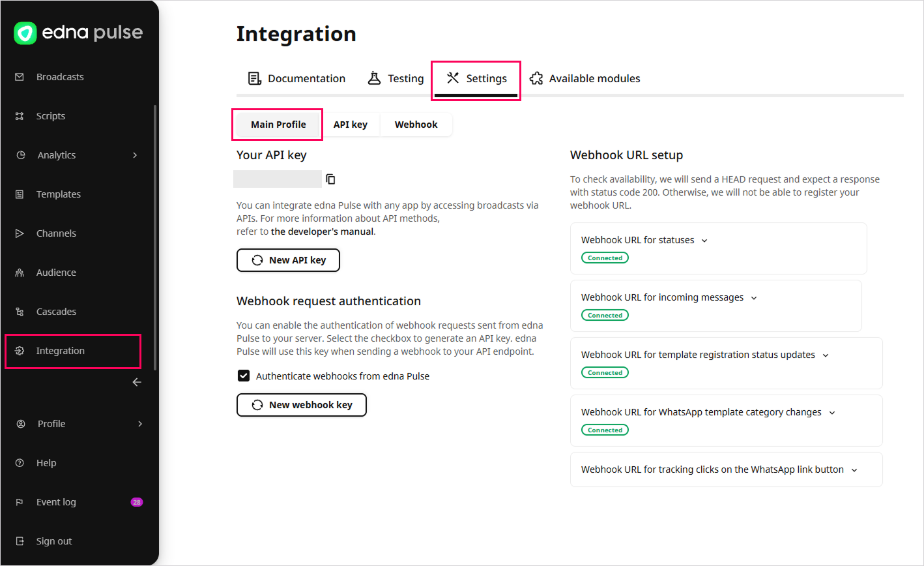Switch to the API key sub-tab
Image resolution: width=924 pixels, height=566 pixels.
click(x=351, y=125)
